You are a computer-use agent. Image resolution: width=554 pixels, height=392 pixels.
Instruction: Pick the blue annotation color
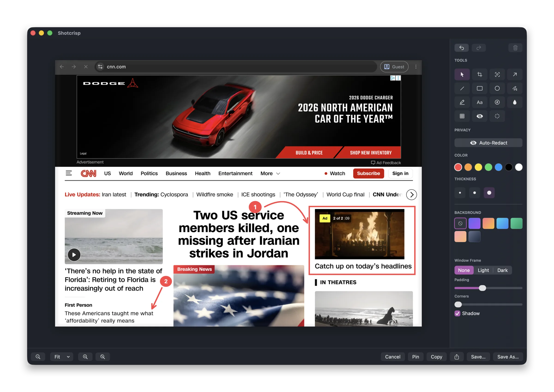click(x=498, y=167)
